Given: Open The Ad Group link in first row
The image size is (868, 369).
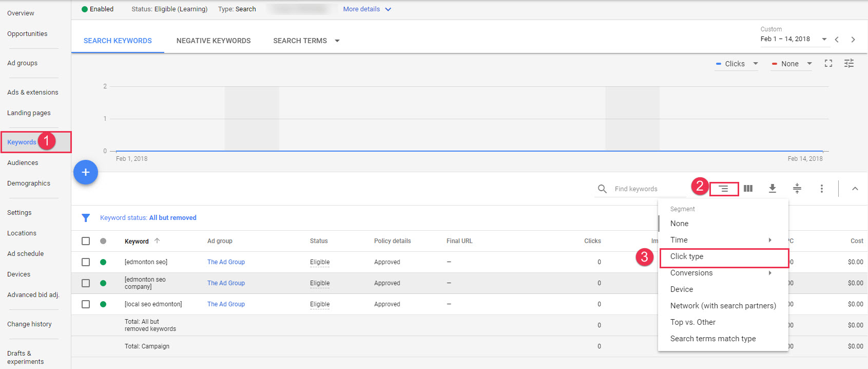Looking at the screenshot, I should point(226,262).
